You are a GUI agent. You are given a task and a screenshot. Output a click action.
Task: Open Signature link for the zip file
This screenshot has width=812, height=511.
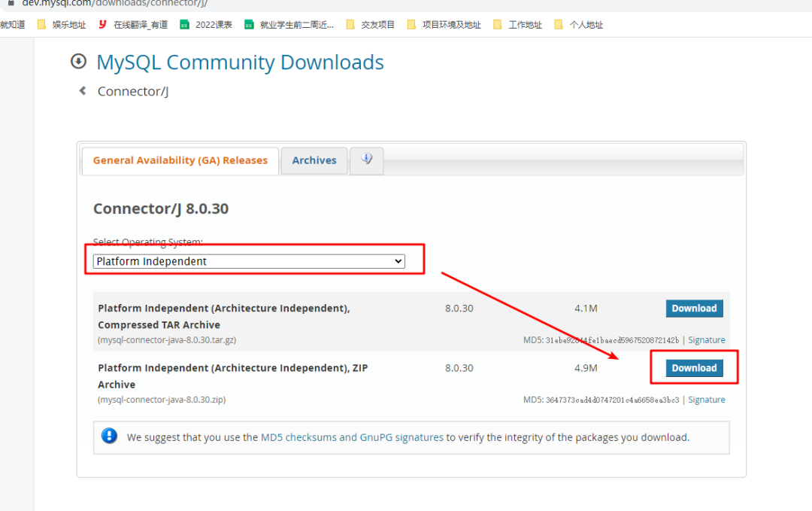click(x=706, y=400)
